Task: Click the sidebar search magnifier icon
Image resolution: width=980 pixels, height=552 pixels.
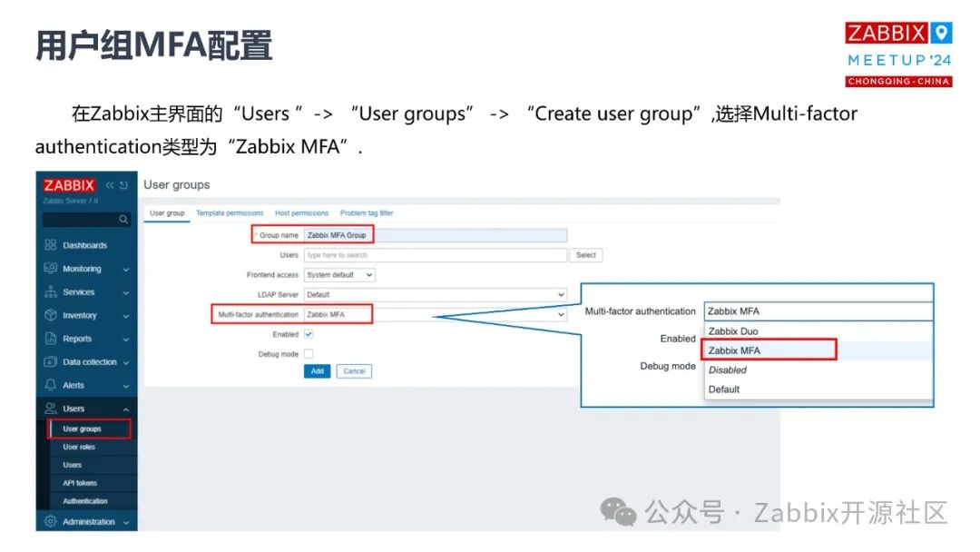Action: coord(123,220)
